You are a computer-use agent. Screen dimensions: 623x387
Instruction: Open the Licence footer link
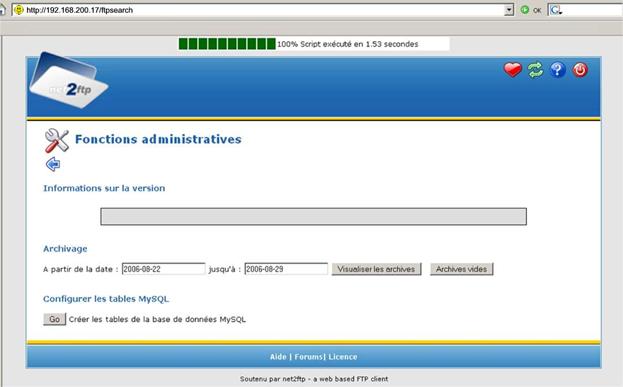(342, 357)
